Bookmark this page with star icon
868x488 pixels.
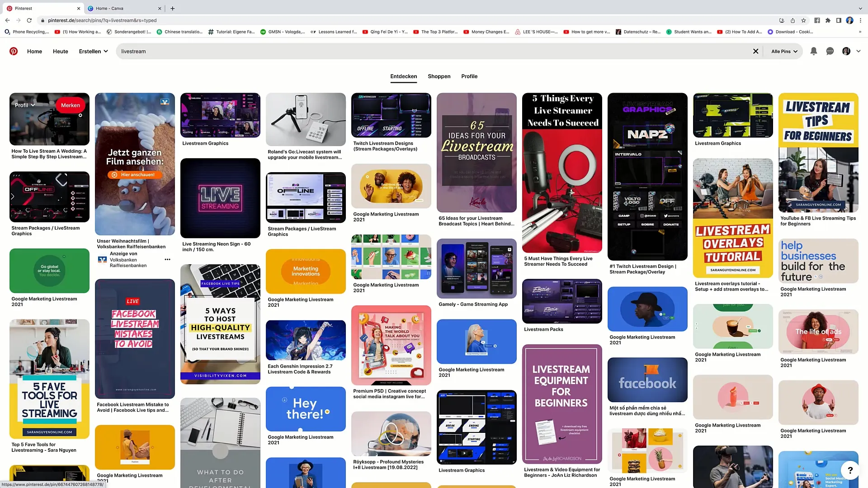(x=803, y=20)
